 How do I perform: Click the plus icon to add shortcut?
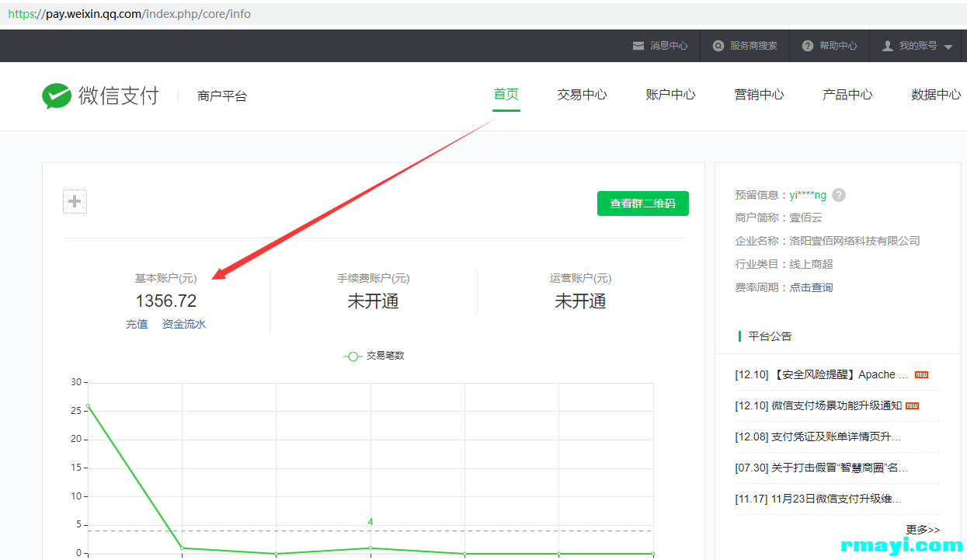pos(75,202)
